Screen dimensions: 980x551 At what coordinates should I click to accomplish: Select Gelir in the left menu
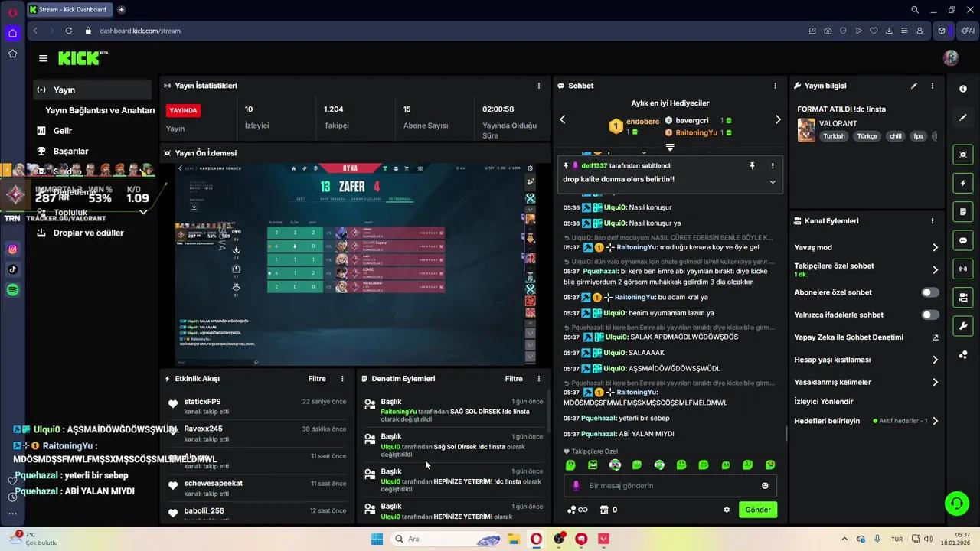pyautogui.click(x=63, y=131)
